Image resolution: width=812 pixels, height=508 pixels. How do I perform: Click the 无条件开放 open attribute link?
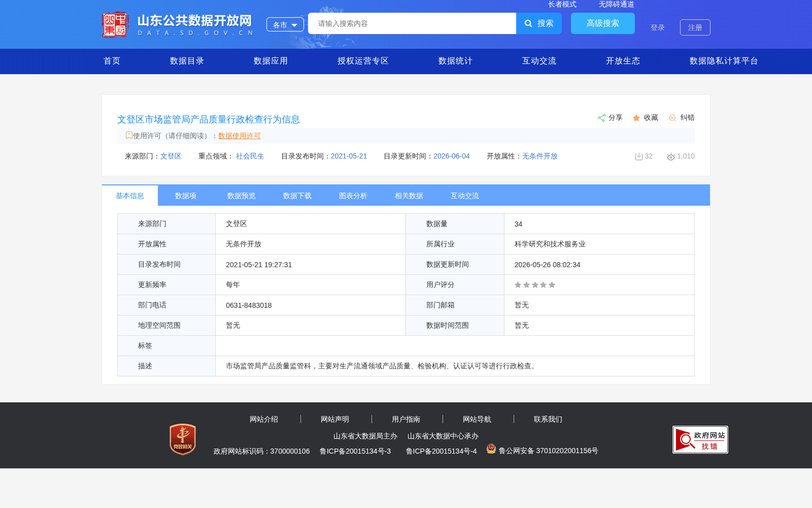tap(540, 156)
